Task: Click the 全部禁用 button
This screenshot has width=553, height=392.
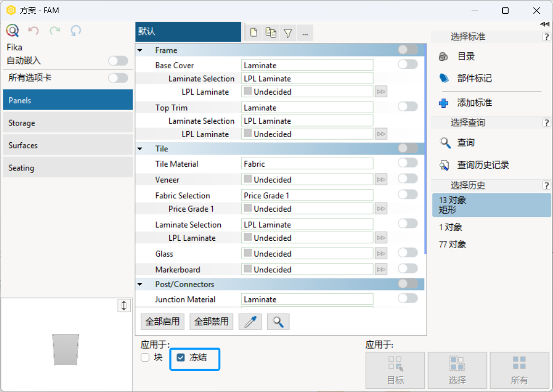Action: tap(211, 322)
